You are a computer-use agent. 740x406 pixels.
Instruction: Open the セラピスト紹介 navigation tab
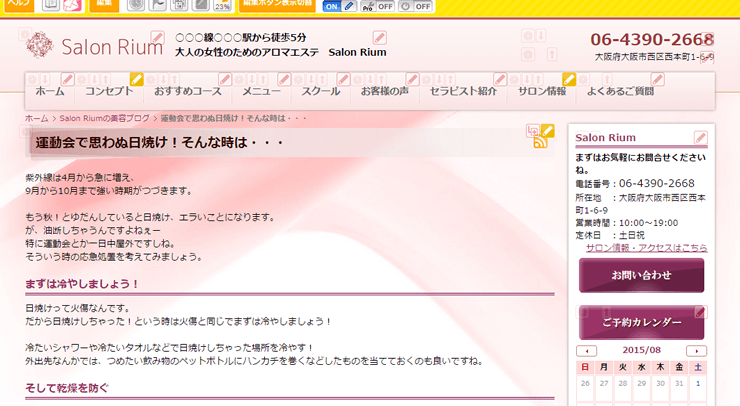pos(463,91)
